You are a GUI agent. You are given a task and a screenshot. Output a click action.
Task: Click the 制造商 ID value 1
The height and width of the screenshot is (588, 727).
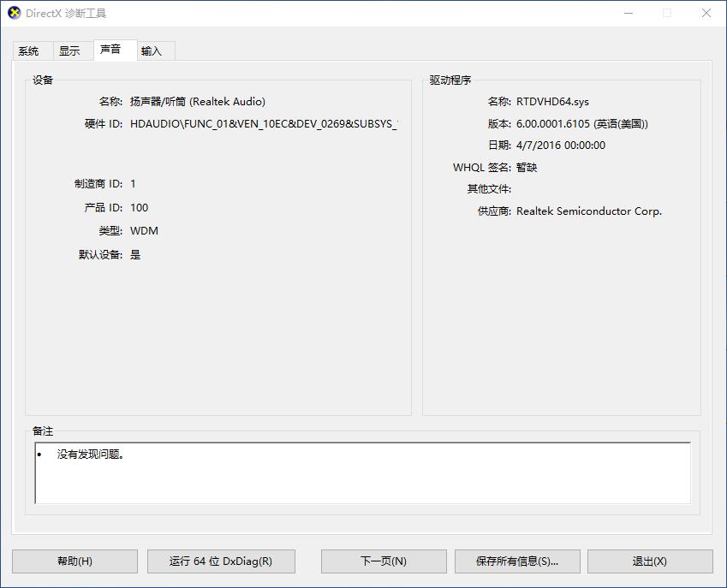(133, 184)
